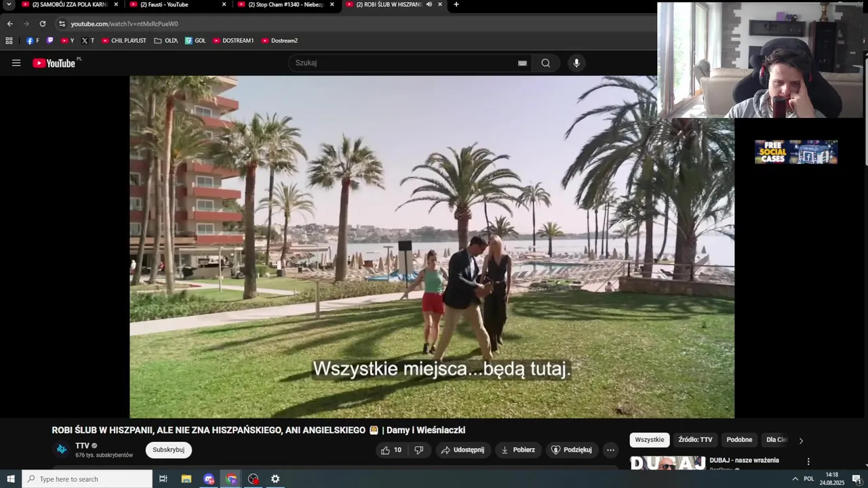Mute the tab via speaker icon
The height and width of the screenshot is (488, 868).
(x=429, y=5)
